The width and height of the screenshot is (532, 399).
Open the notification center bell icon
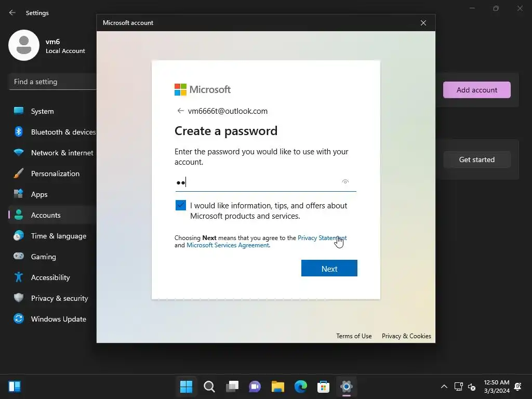[518, 387]
